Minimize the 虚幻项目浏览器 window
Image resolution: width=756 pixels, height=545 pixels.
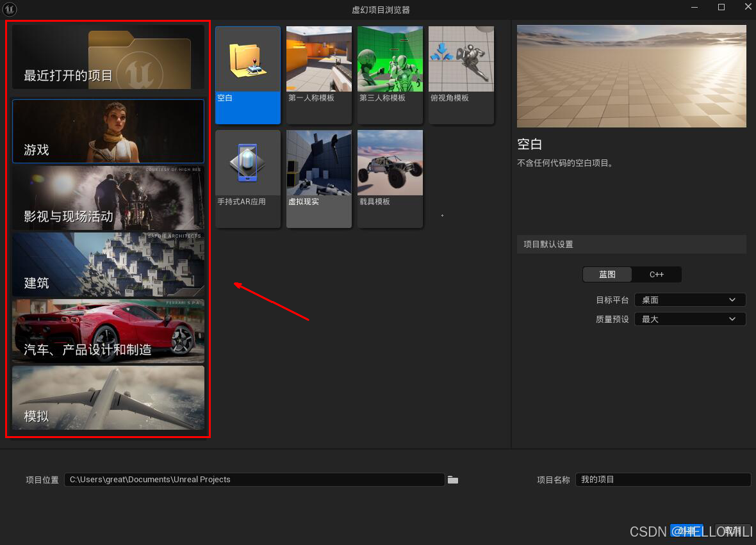pyautogui.click(x=694, y=7)
